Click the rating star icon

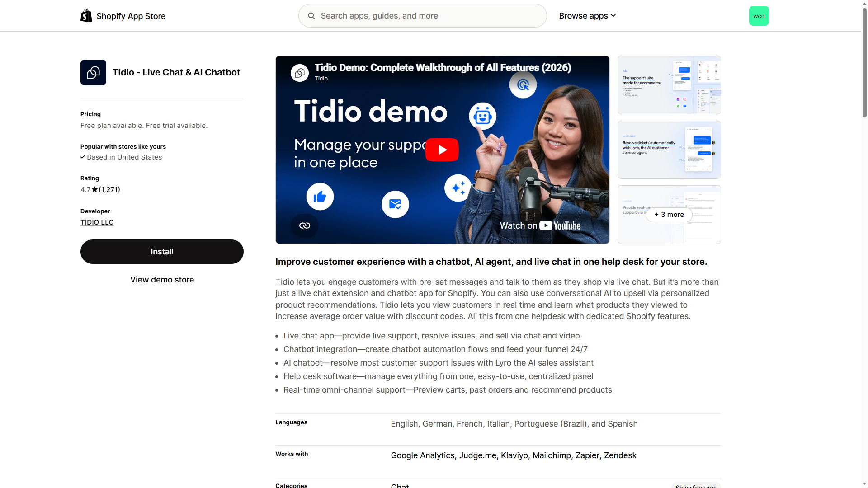(94, 189)
